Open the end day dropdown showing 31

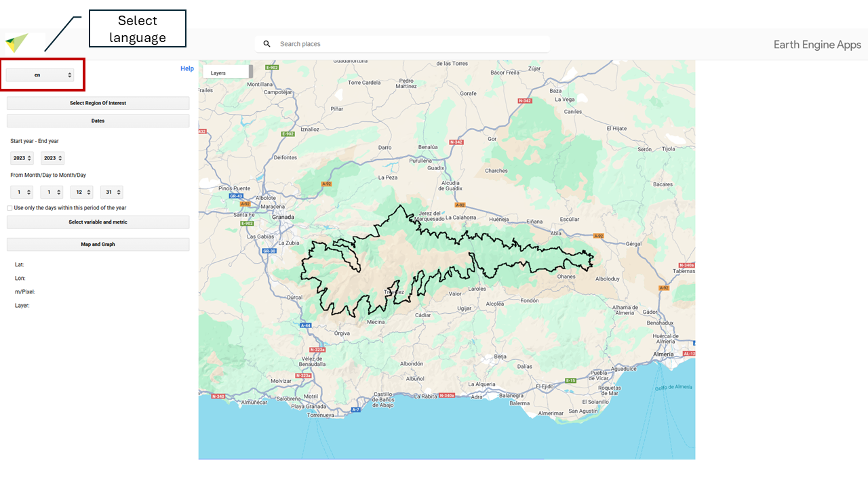(111, 192)
